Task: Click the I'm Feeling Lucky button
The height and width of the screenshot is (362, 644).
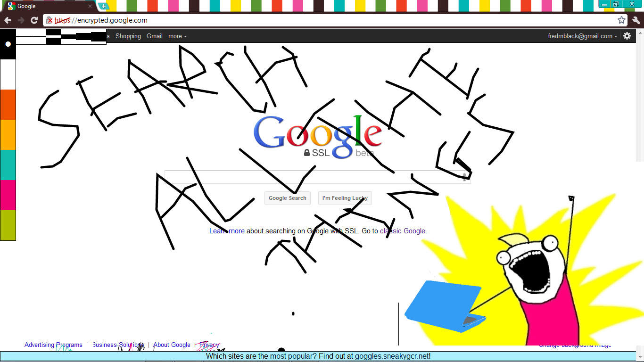Action: click(345, 198)
